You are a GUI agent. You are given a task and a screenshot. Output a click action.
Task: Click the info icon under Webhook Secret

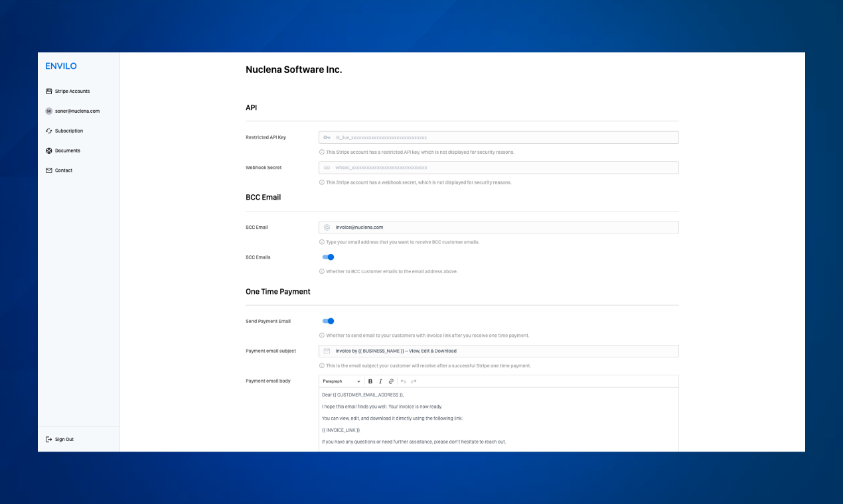(x=322, y=182)
